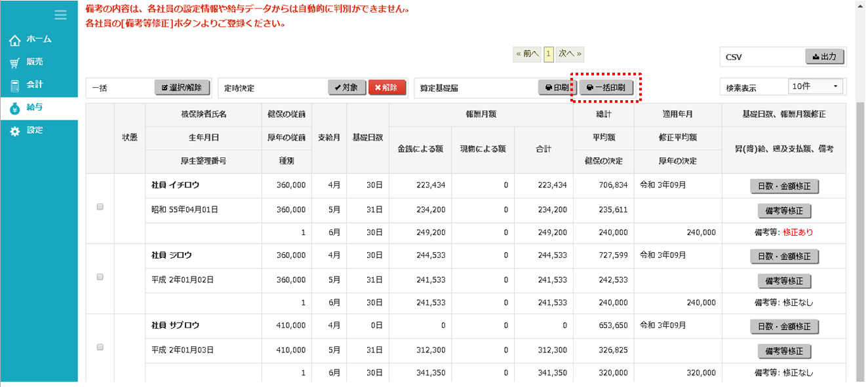Open the 設定 gear icon
Viewport: 868px width, 387px height.
15,132
